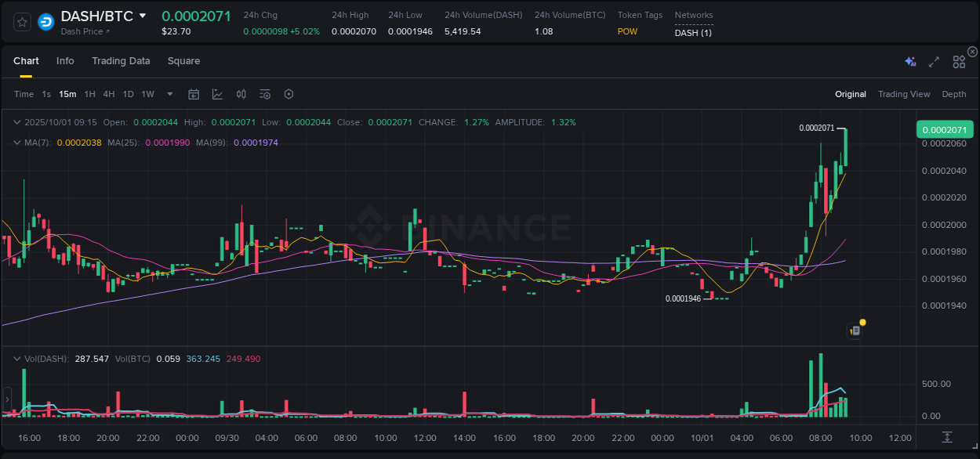Image resolution: width=980 pixels, height=459 pixels.
Task: Switch to the Trading Data tab
Action: 121,60
